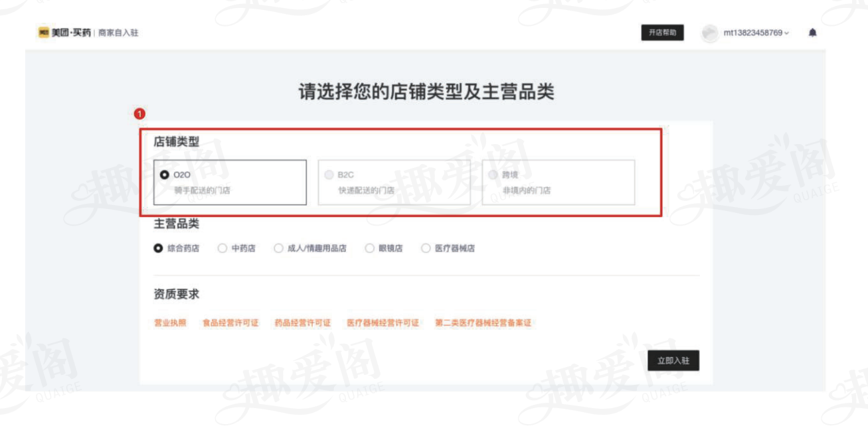Select the B2C store type radio

click(x=329, y=175)
